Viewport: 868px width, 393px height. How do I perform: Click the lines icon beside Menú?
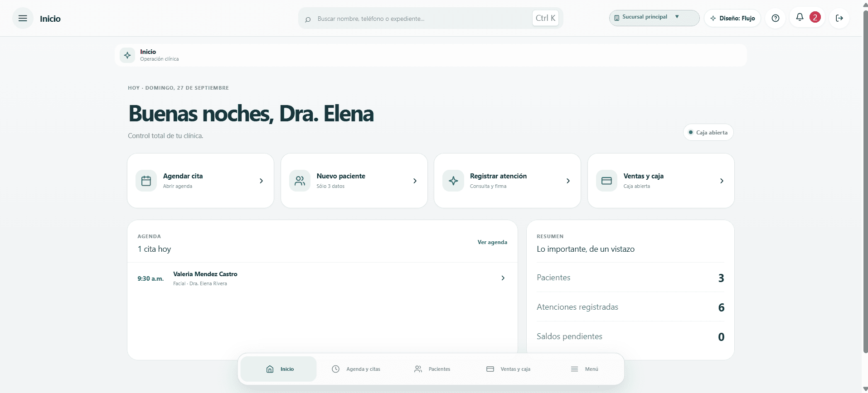[574, 369]
